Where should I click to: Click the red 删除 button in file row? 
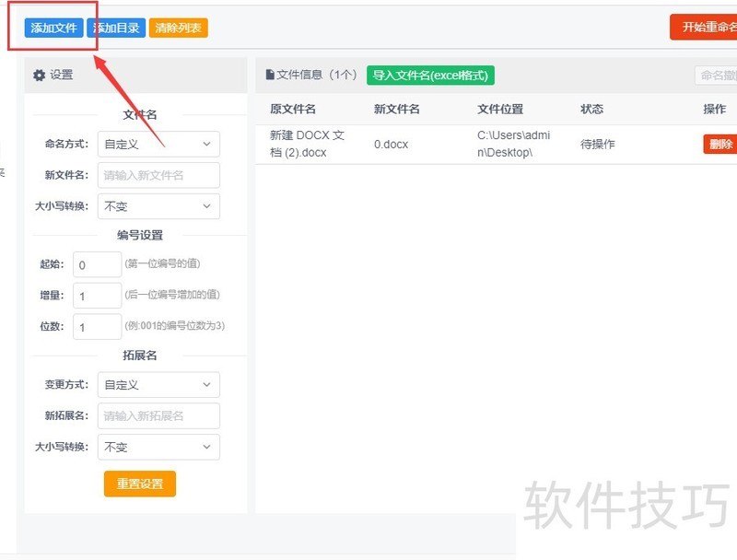[719, 145]
